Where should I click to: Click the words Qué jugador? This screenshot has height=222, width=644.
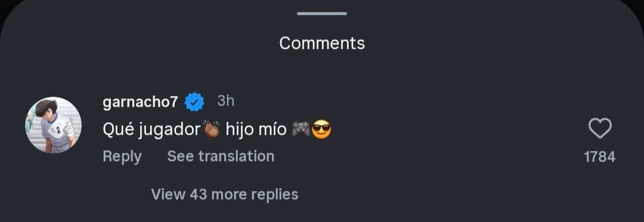[151, 130]
